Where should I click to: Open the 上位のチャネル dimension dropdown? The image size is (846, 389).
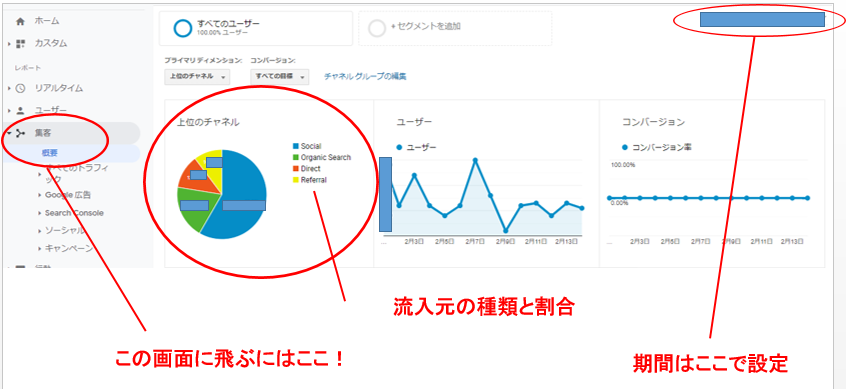(197, 77)
